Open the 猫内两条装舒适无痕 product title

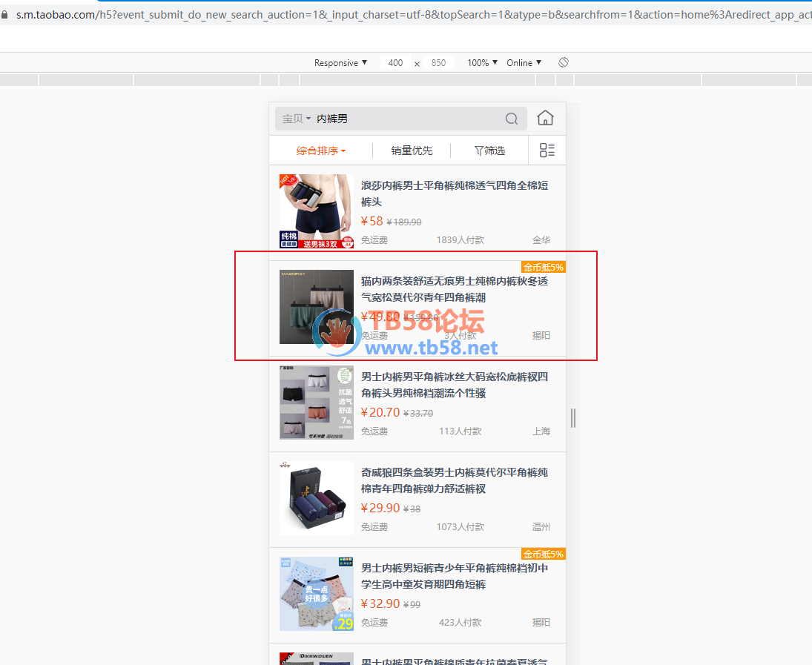click(454, 289)
